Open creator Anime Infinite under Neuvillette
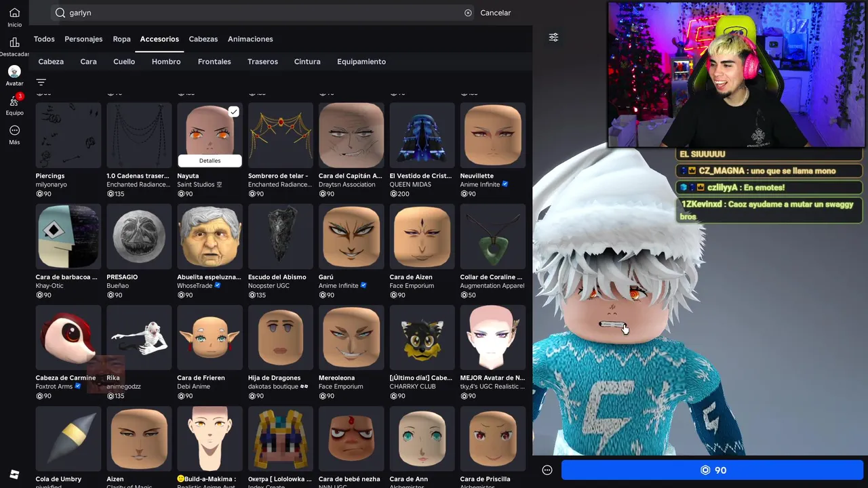This screenshot has width=868, height=488. [480, 184]
